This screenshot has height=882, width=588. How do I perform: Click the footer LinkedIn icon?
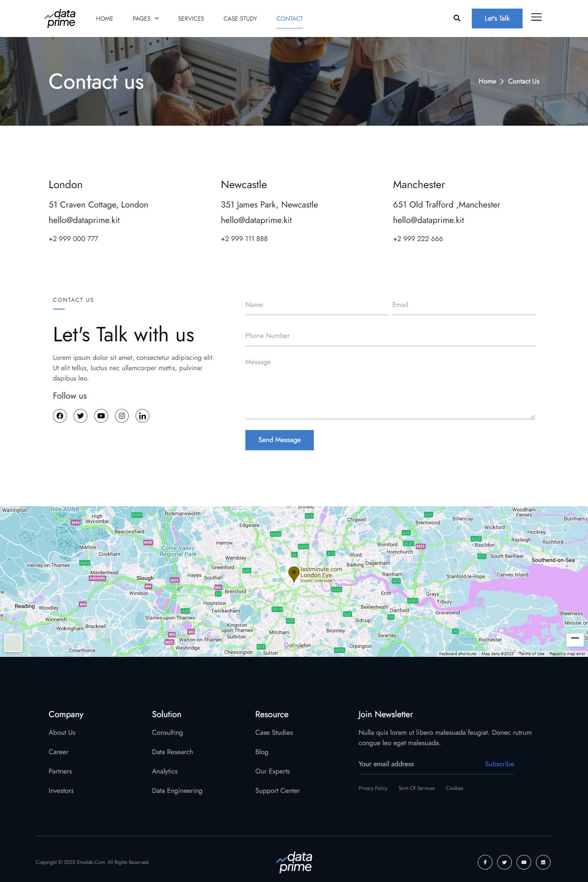point(543,862)
